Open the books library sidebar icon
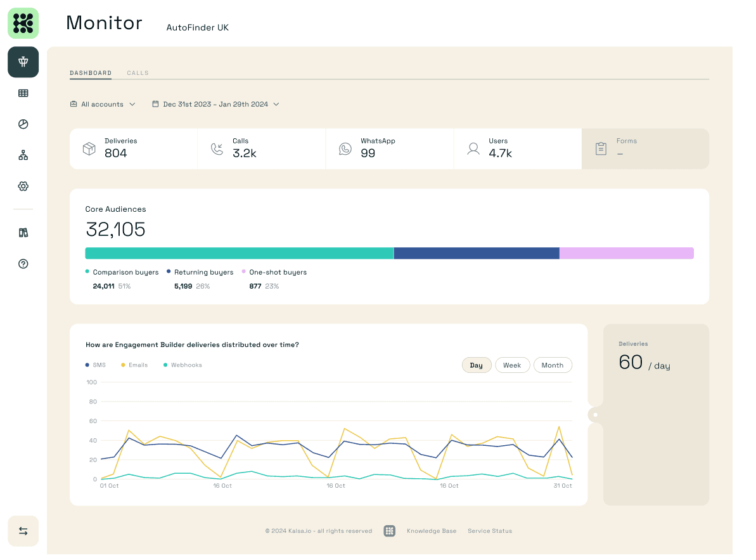Viewport: 756px width, 560px height. pos(23,233)
